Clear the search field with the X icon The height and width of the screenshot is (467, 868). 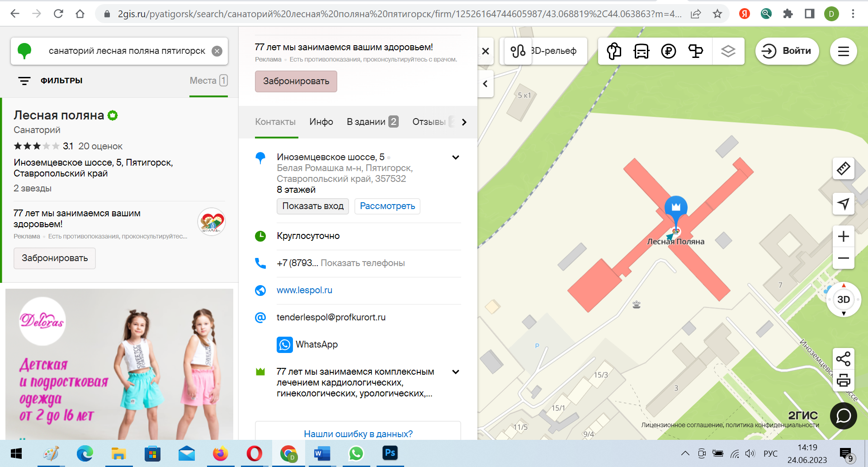(217, 51)
